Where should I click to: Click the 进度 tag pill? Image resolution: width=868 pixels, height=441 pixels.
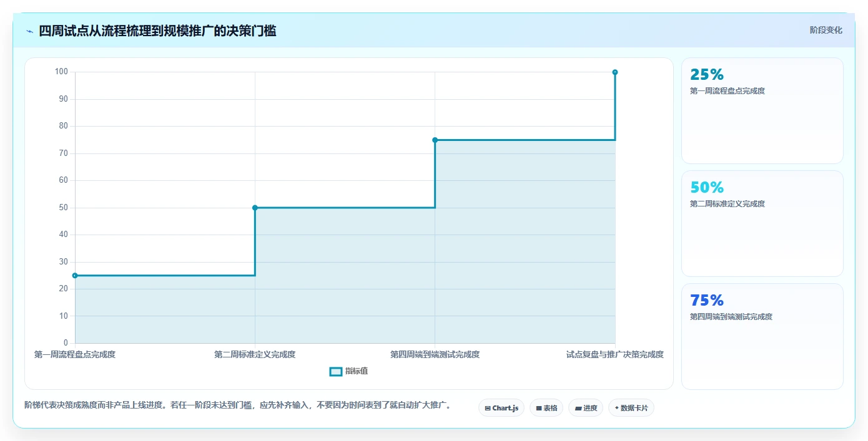586,408
